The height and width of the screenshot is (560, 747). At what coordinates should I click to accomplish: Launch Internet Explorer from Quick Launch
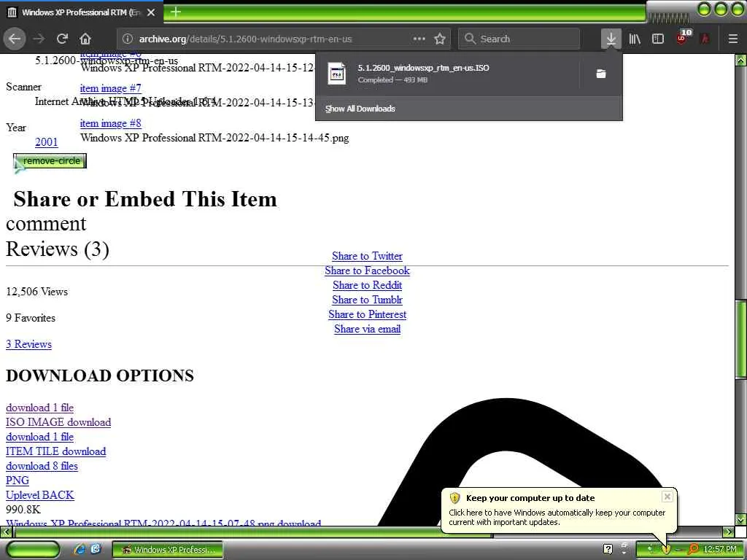click(79, 549)
